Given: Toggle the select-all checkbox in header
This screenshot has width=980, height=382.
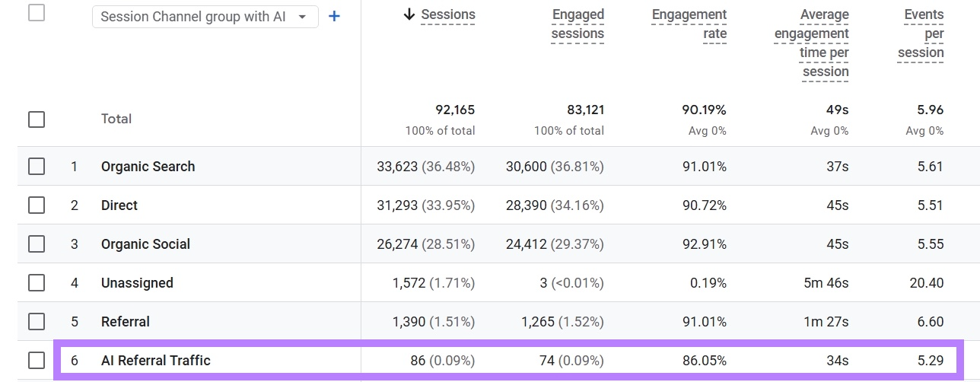Looking at the screenshot, I should [36, 12].
